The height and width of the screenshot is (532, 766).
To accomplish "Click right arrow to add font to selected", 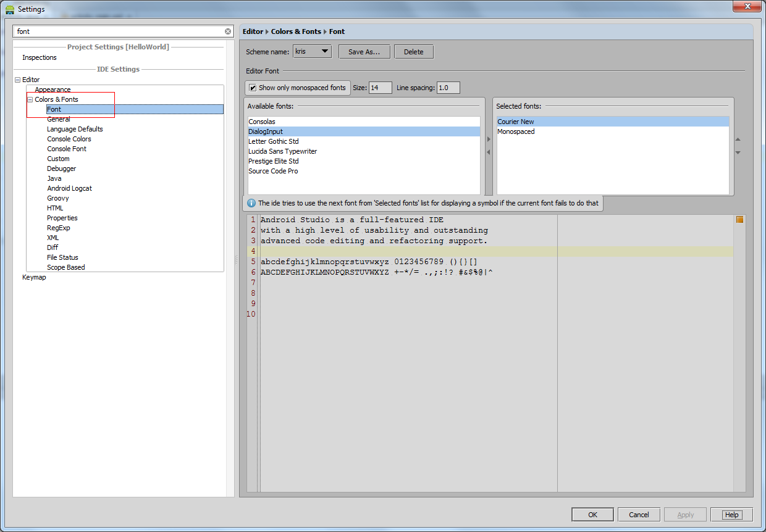I will pos(489,139).
